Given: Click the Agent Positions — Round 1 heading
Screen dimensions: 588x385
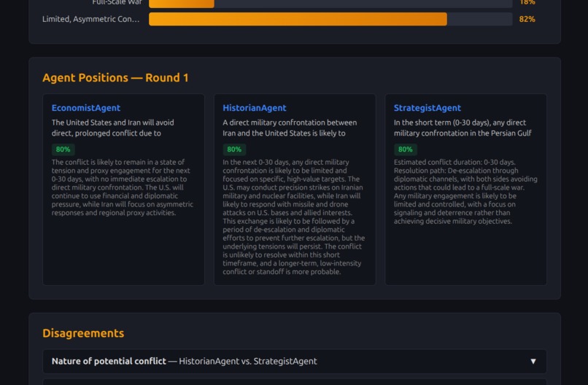Looking at the screenshot, I should [x=115, y=77].
